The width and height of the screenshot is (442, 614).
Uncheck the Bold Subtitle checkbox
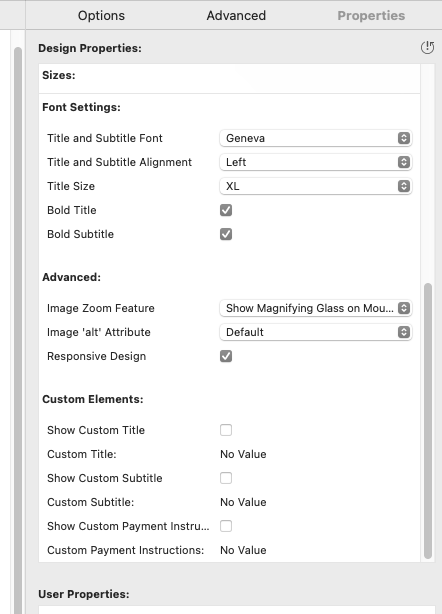coord(226,234)
